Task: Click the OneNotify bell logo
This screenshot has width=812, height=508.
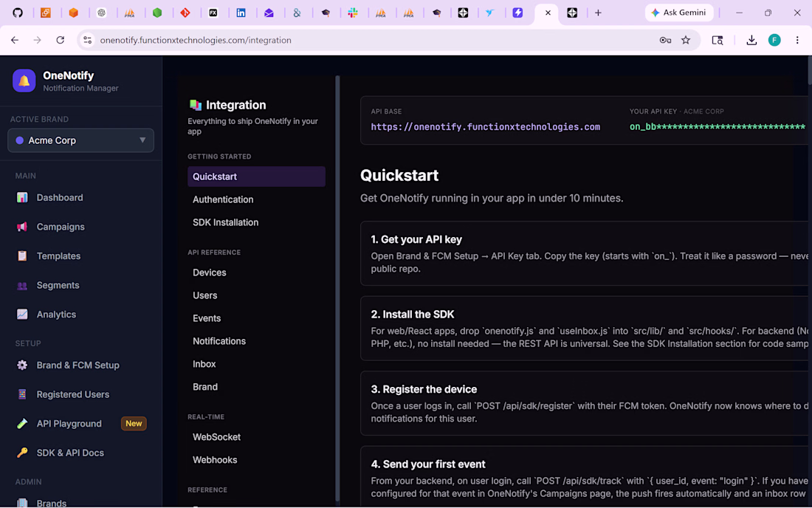Action: 24,80
